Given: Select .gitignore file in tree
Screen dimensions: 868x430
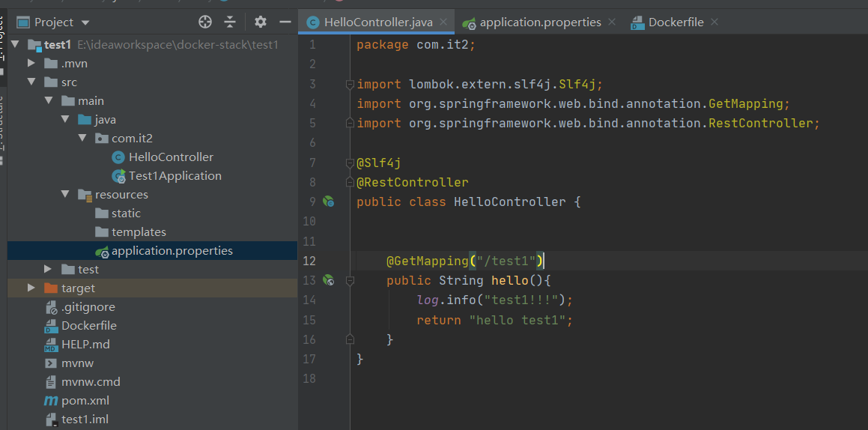Looking at the screenshot, I should 88,306.
